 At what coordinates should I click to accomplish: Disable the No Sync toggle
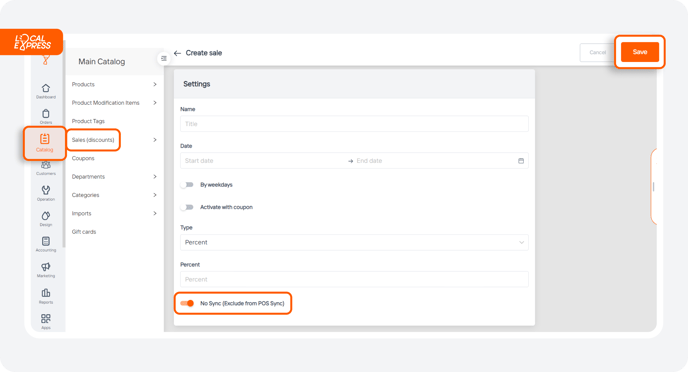tap(187, 303)
